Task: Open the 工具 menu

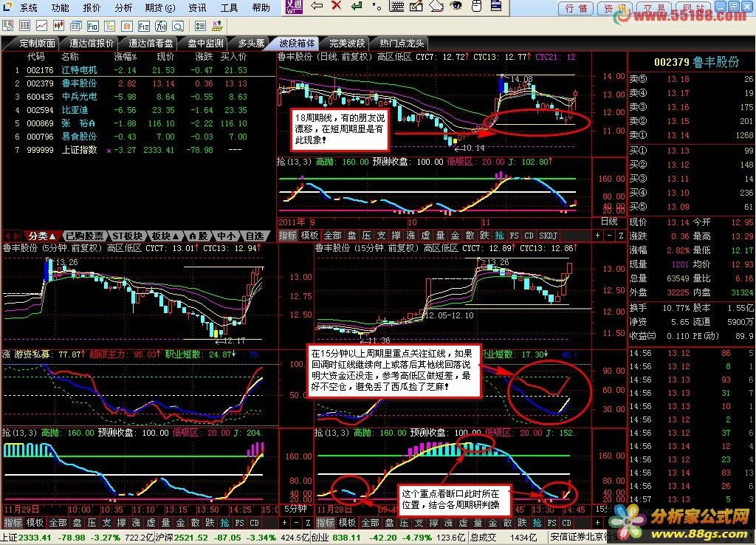Action: click(x=229, y=7)
